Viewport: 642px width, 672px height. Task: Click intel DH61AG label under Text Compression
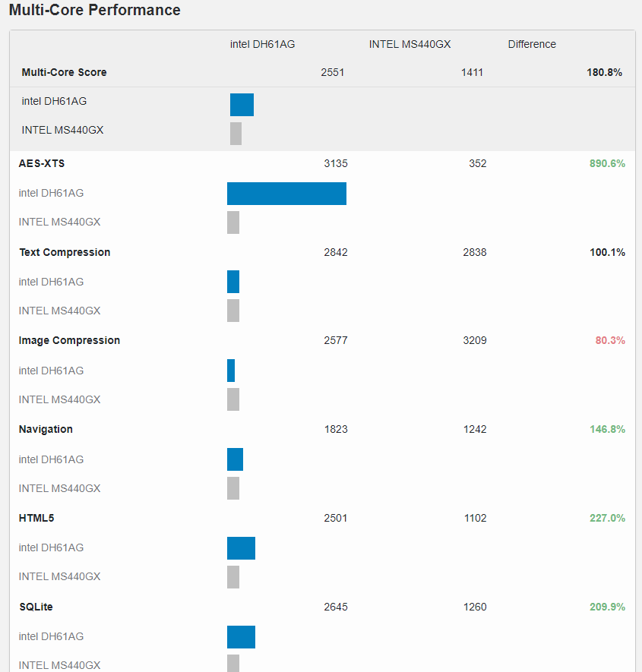51,282
